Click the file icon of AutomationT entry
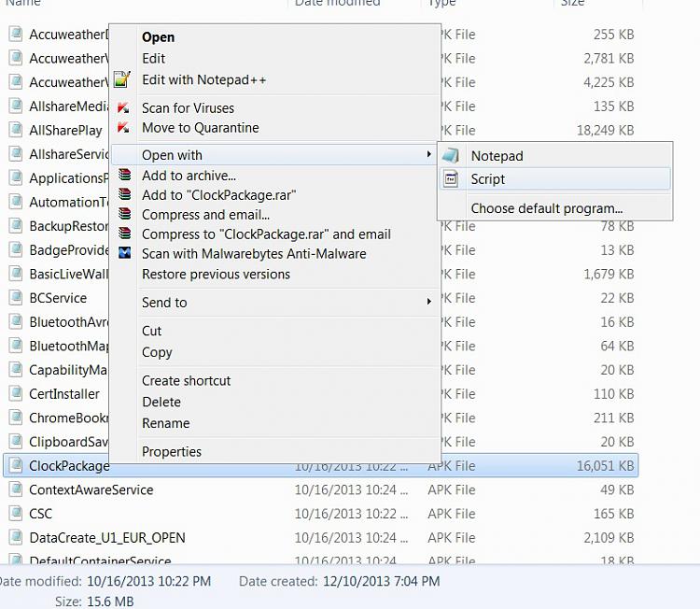The image size is (700, 609). pos(16,202)
